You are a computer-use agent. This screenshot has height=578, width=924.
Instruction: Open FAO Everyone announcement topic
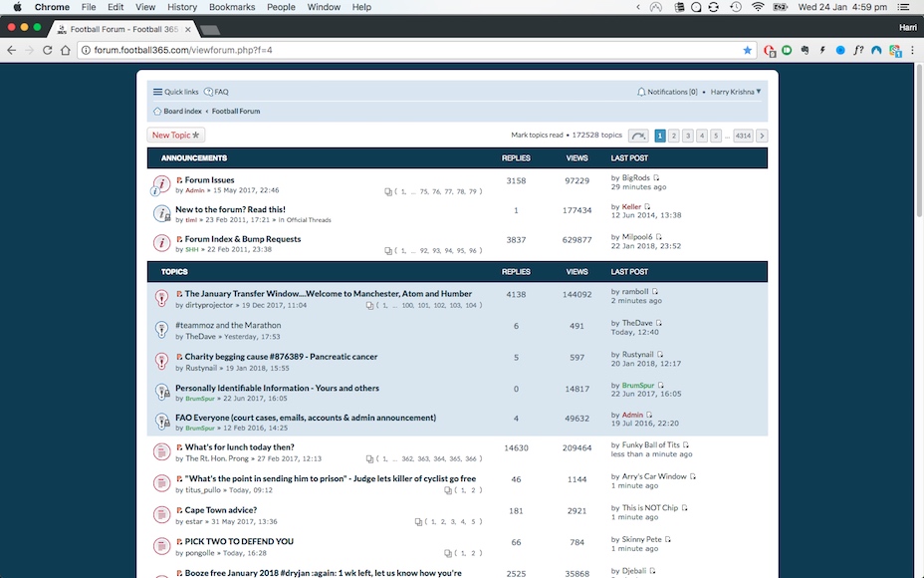click(x=306, y=418)
